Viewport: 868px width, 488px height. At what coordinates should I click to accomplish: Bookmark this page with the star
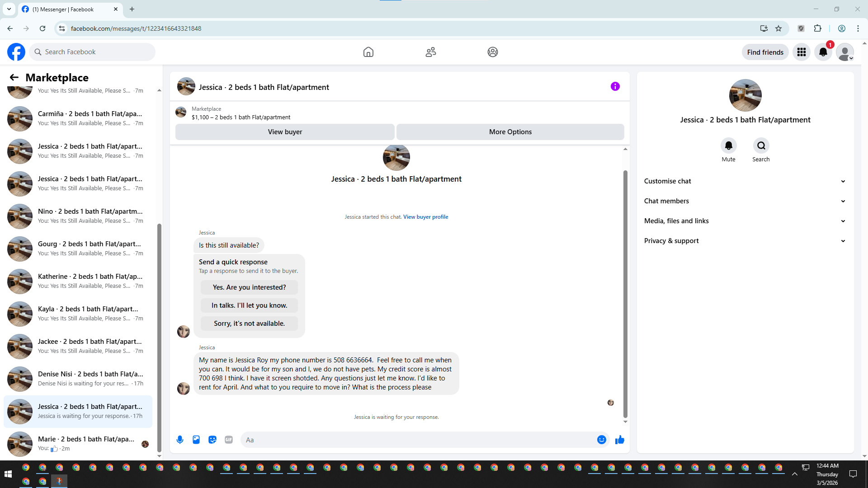click(778, 28)
